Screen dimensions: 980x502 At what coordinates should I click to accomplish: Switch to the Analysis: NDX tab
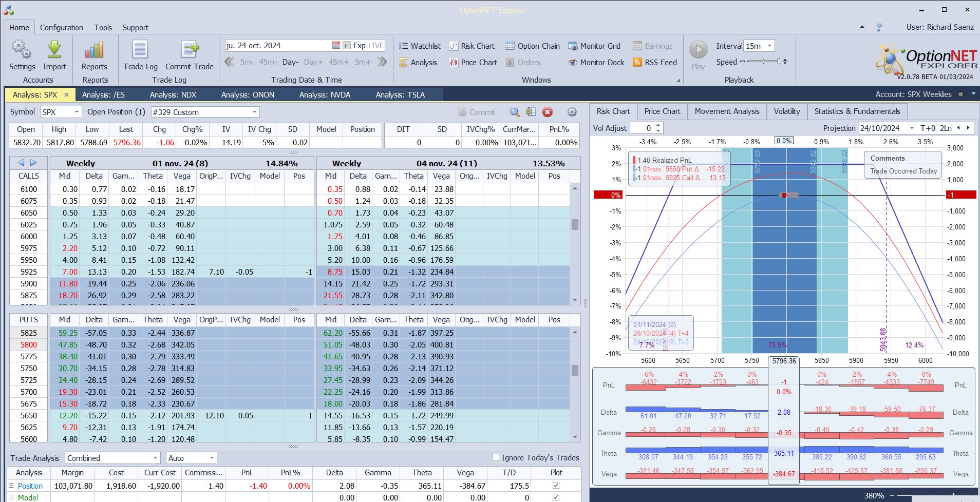(173, 94)
